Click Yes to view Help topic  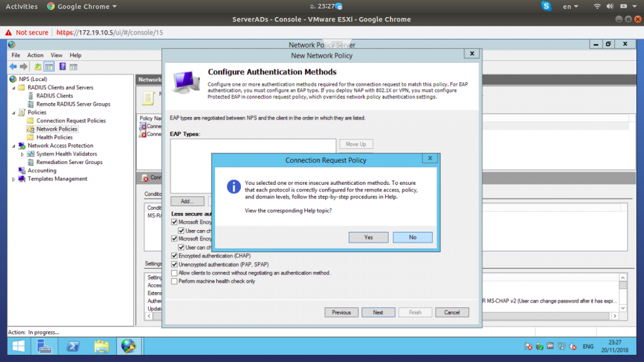(x=369, y=237)
